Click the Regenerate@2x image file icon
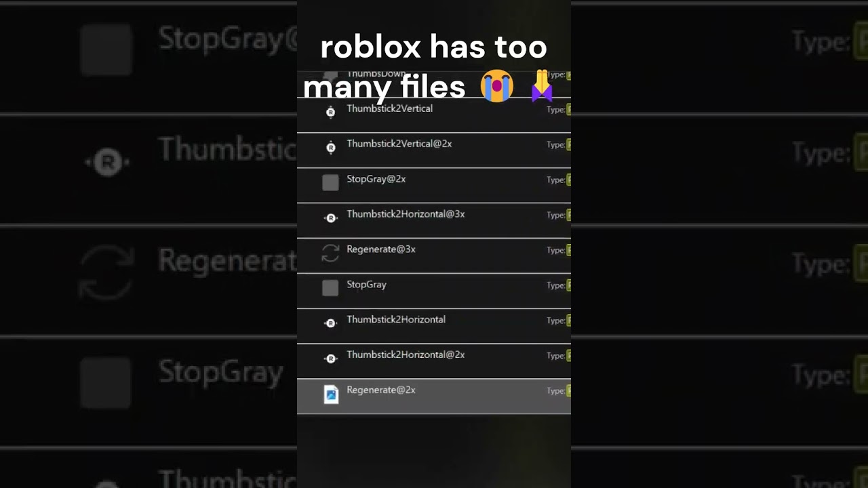The width and height of the screenshot is (868, 488). 331,394
